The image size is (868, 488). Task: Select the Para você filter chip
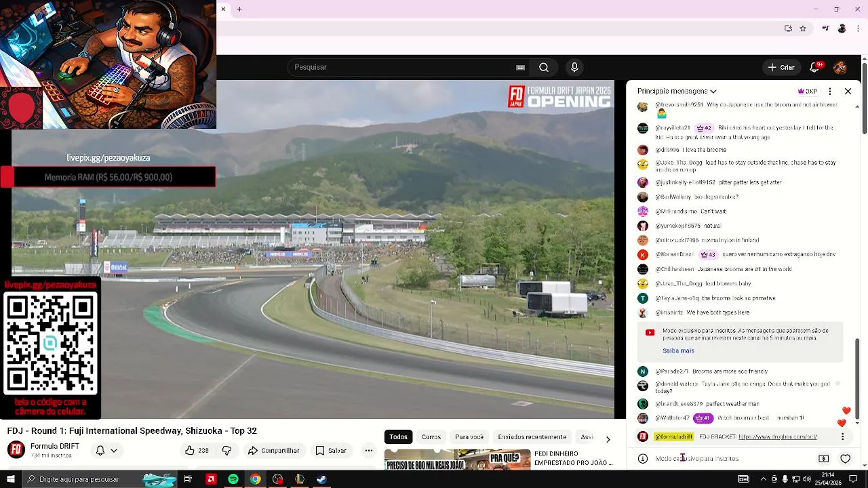(469, 437)
